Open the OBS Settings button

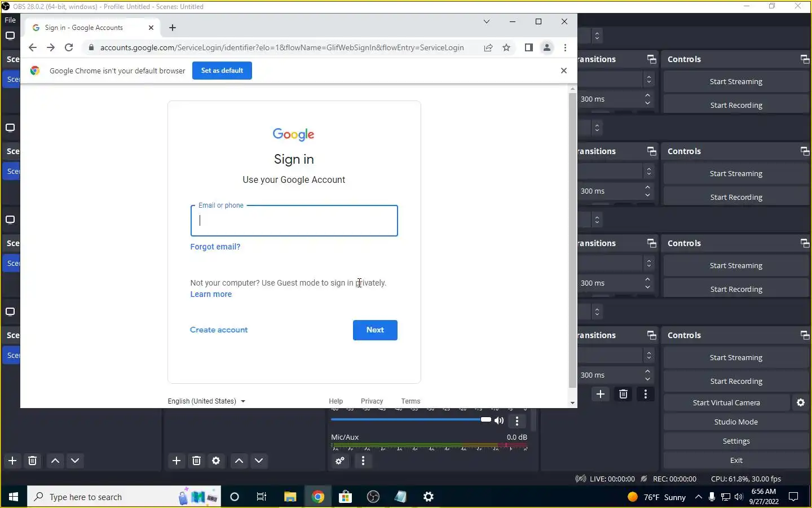(x=736, y=441)
